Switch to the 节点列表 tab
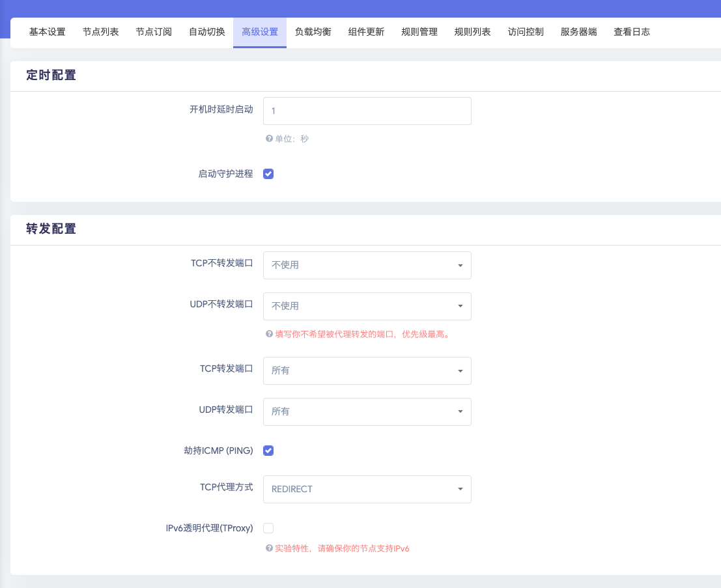Screen dimensions: 721x588 [x=101, y=32]
